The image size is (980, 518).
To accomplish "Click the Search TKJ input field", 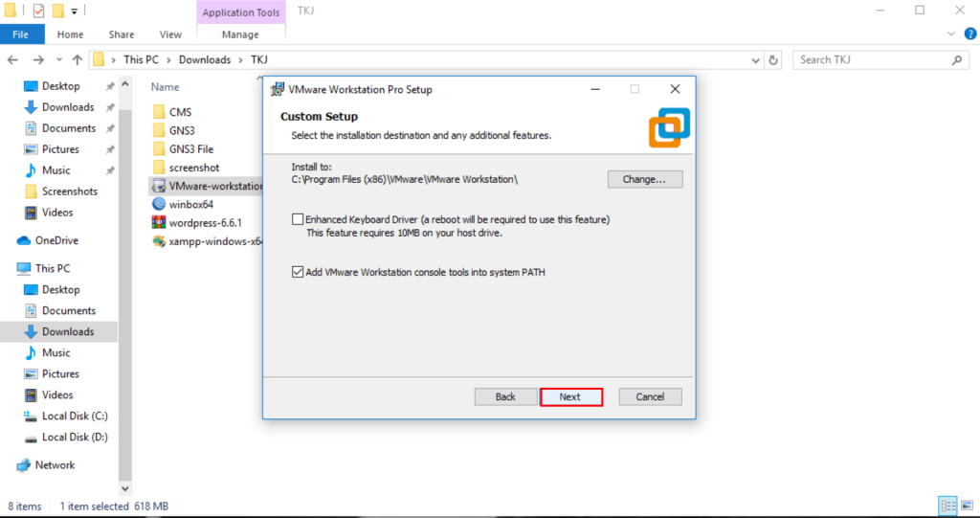I will tap(871, 59).
